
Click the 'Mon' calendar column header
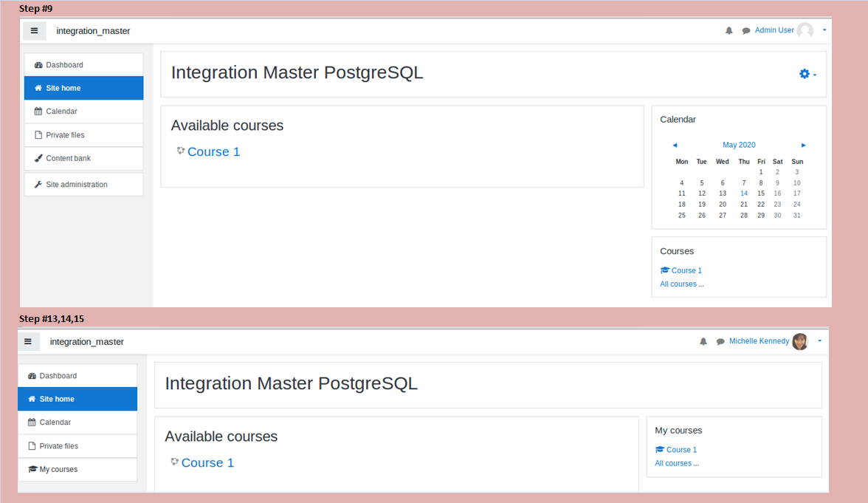682,162
